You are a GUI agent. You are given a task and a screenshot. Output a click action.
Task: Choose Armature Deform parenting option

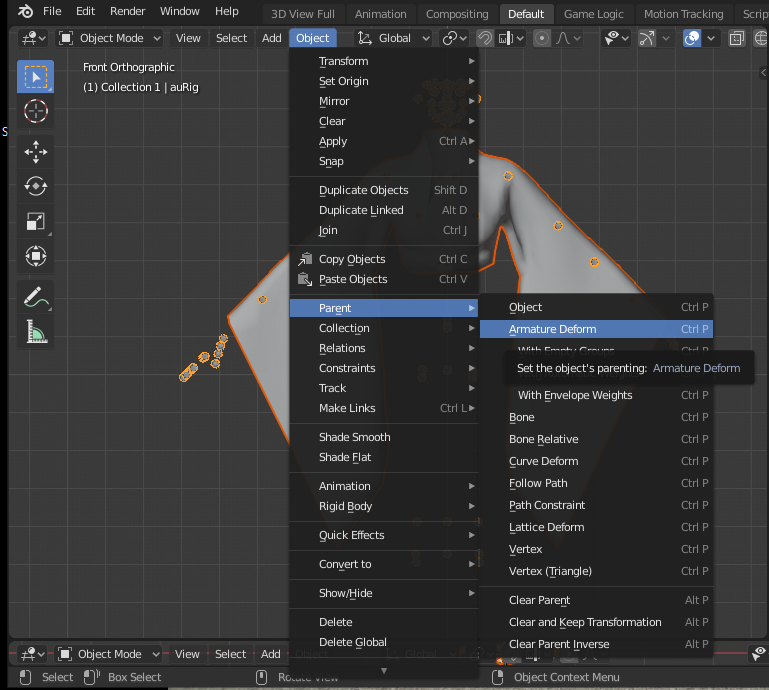(x=596, y=329)
